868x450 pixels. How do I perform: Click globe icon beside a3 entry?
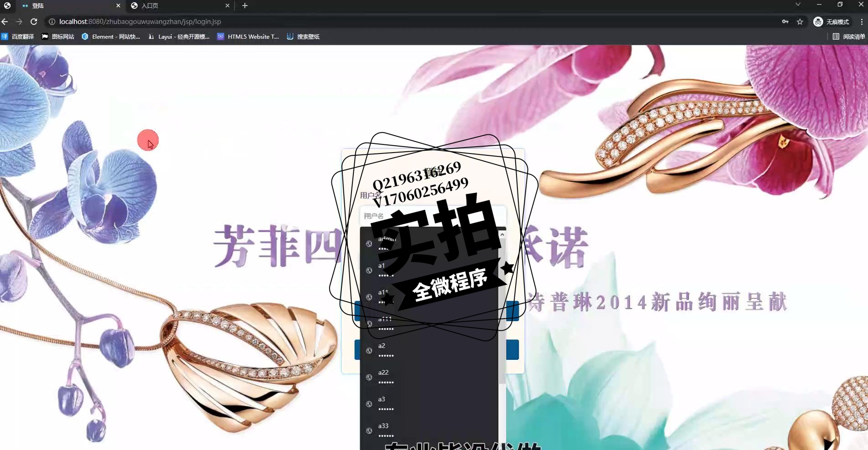tap(369, 404)
